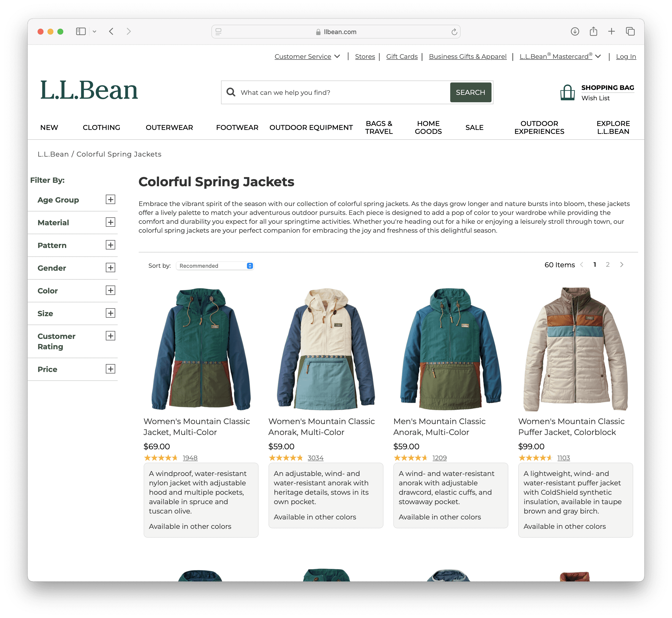
Task: Open the Sort by Recommended dropdown
Action: click(215, 266)
